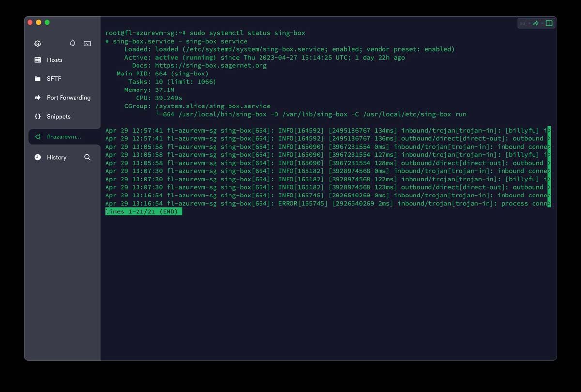Click log line 13:05:58 with 0ms
Screen dimensions: 581x392
[x=328, y=147]
